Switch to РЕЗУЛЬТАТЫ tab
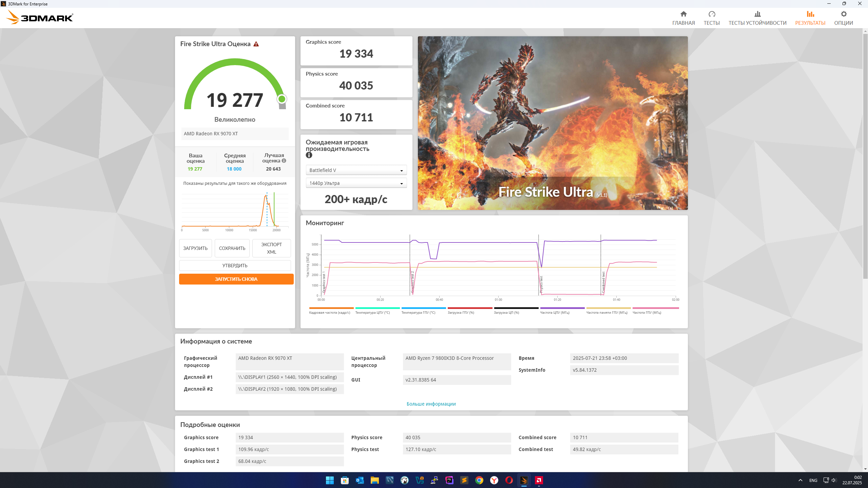 click(810, 18)
